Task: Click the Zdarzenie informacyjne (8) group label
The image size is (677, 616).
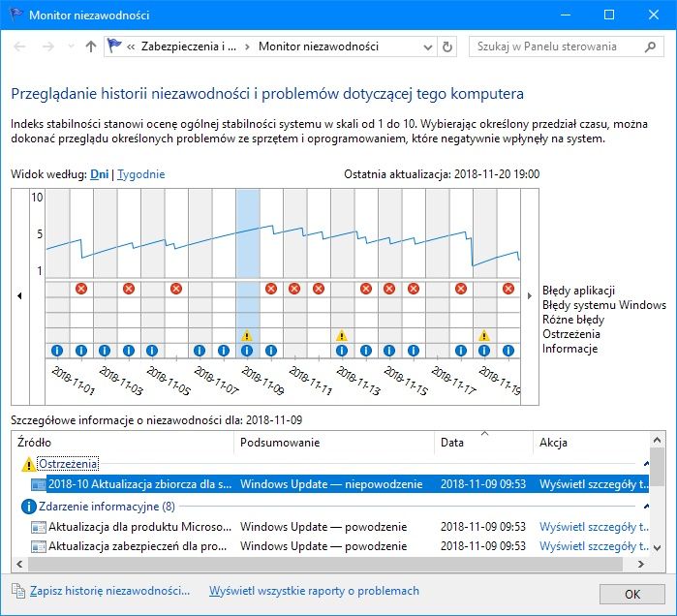Action: [x=107, y=506]
